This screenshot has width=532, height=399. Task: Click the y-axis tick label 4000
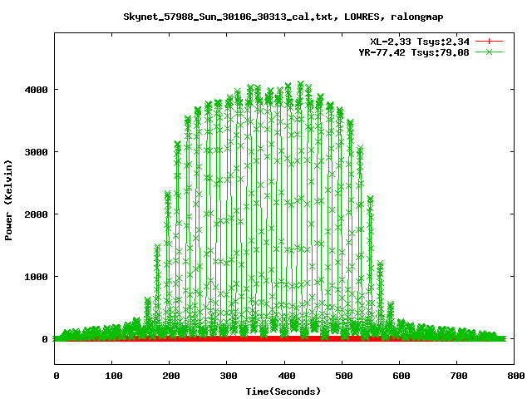tap(36, 90)
